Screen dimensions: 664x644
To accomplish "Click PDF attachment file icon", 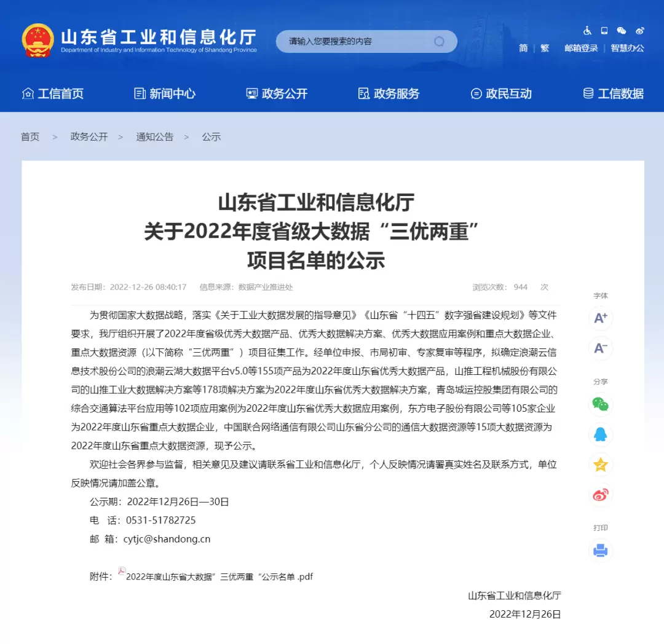I will tap(122, 571).
